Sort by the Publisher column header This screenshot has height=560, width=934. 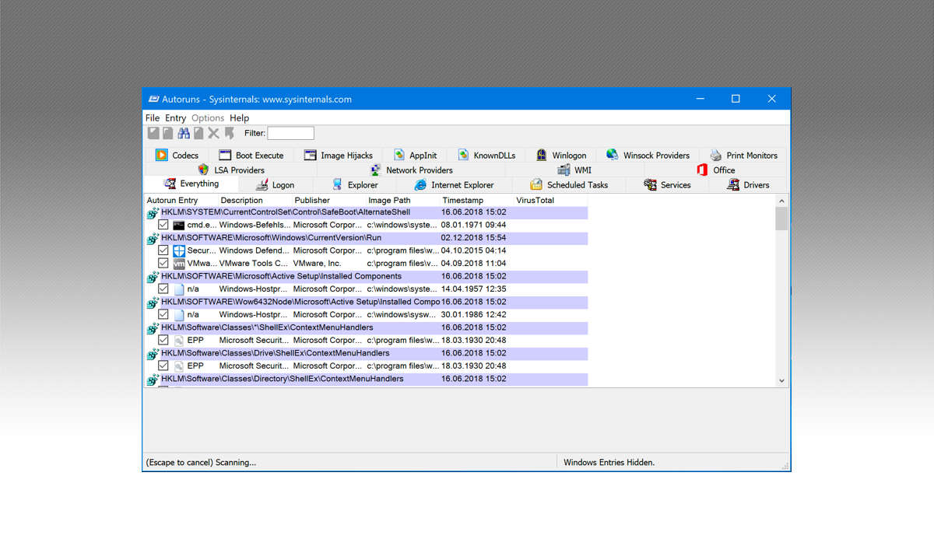point(328,201)
